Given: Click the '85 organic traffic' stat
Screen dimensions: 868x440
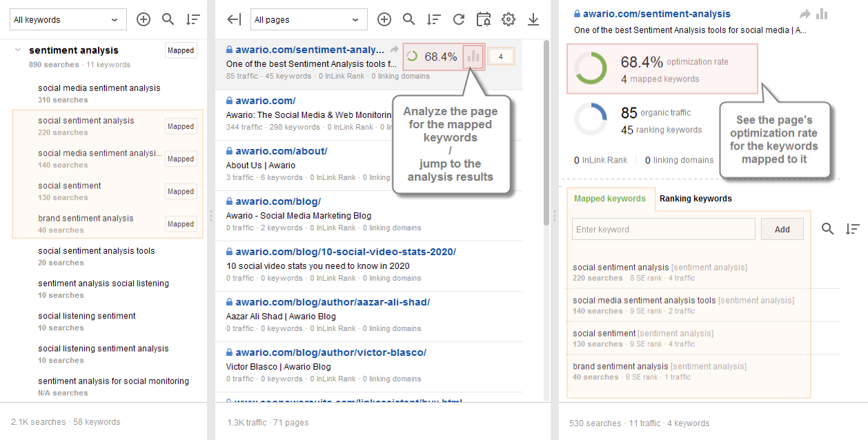Looking at the screenshot, I should [655, 112].
